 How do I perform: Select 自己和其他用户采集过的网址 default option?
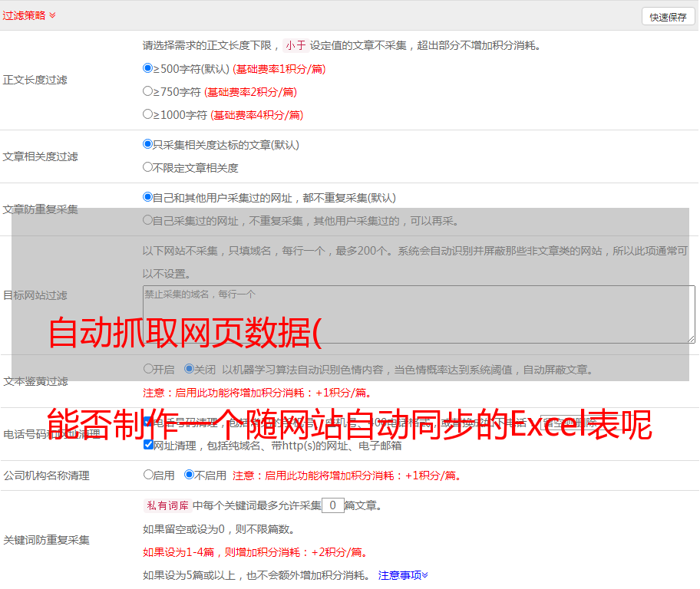click(148, 197)
